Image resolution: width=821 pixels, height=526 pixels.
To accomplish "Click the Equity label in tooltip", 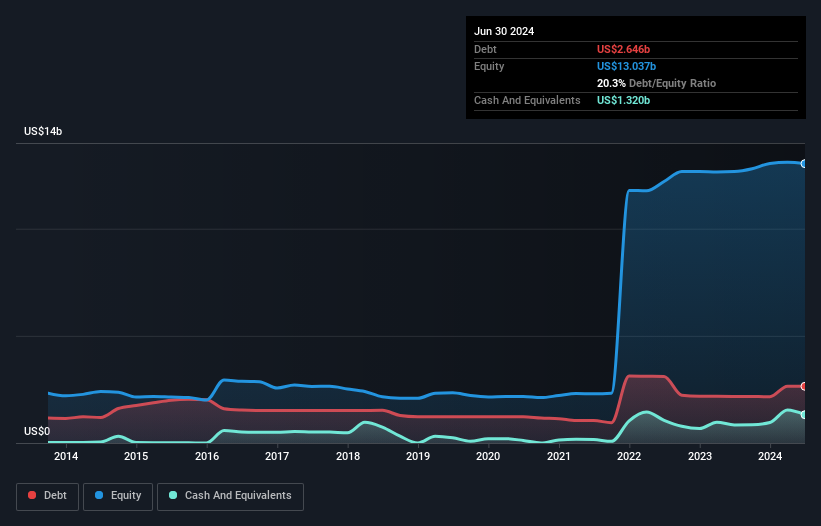I will tap(489, 66).
